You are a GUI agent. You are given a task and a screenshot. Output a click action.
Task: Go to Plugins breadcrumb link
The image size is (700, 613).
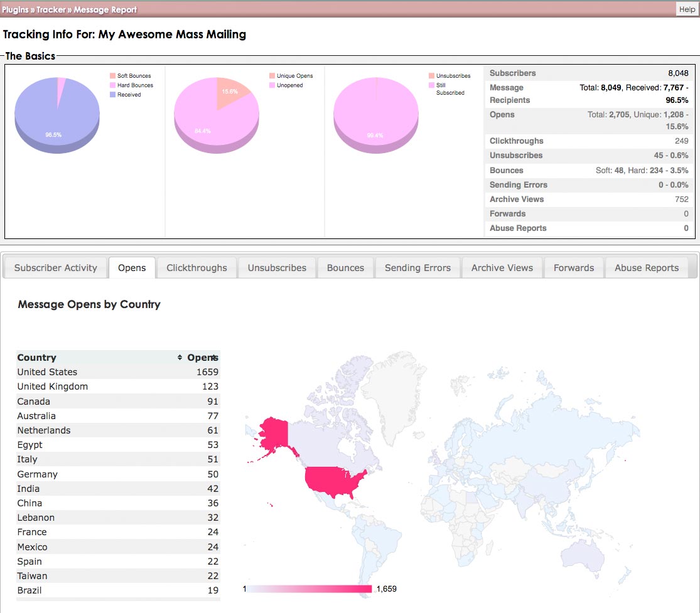pyautogui.click(x=15, y=10)
